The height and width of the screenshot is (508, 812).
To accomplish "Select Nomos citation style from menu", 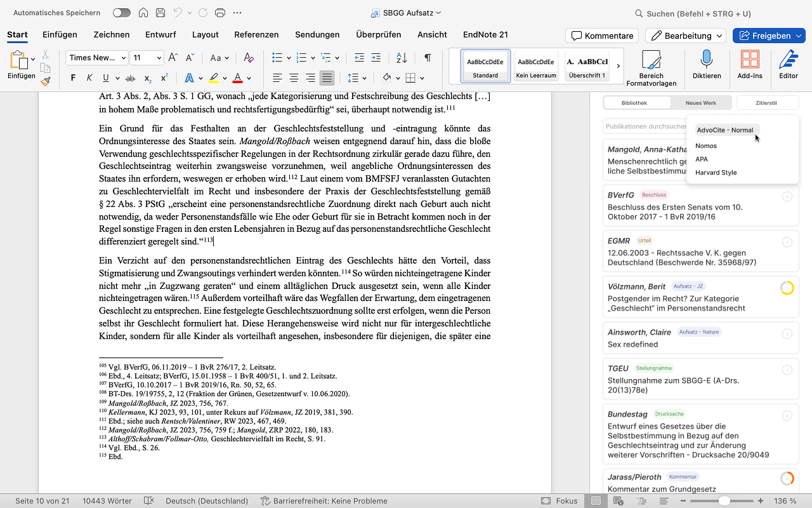I will pos(706,146).
